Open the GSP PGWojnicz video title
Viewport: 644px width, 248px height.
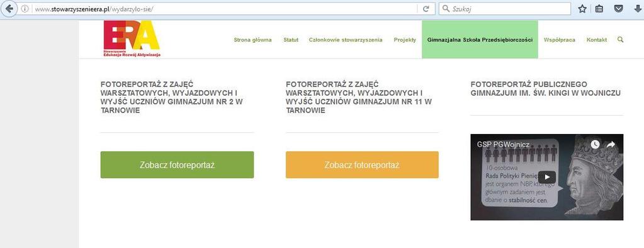tap(503, 145)
